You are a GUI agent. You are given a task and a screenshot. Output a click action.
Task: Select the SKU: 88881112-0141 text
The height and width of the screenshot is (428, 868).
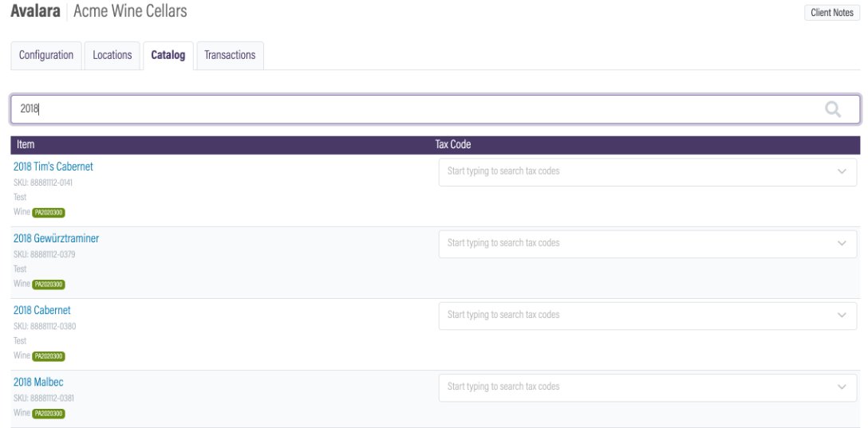42,183
